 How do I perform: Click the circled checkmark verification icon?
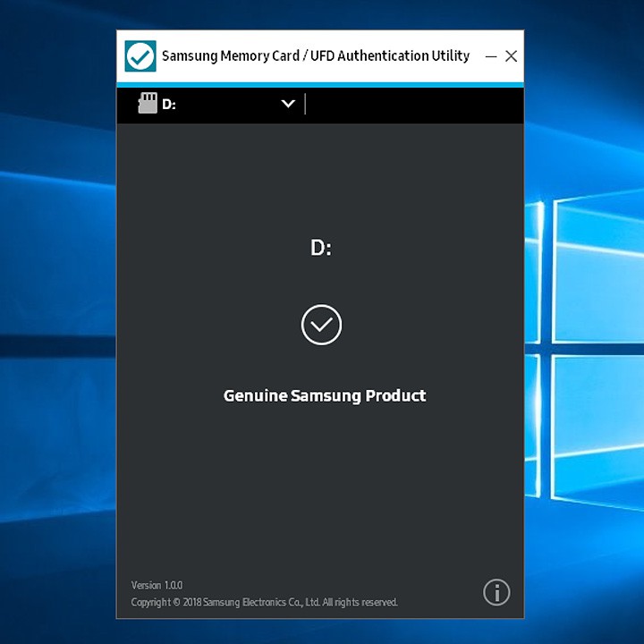pos(321,324)
